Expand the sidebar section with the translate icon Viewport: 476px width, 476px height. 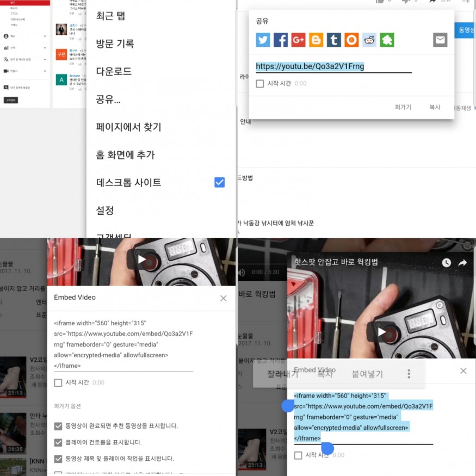point(45,59)
